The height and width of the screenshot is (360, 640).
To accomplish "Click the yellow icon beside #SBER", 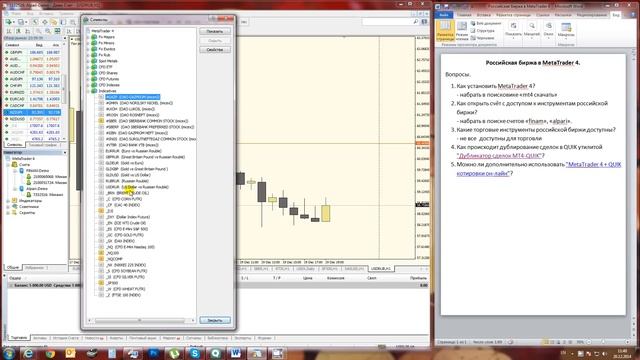I will (101, 121).
